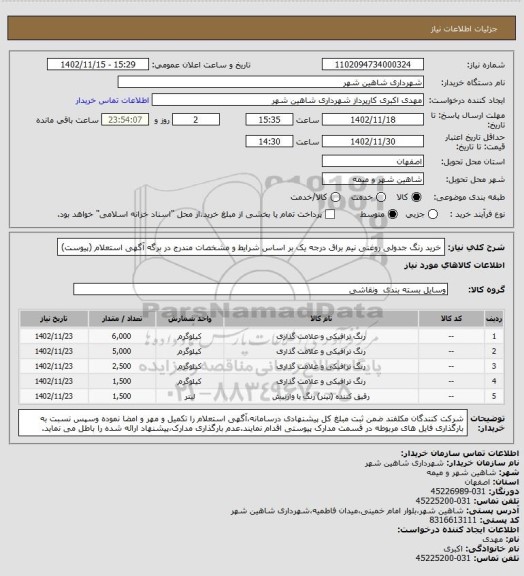Toggle the اسناد خزانه اسلامی payment checkbox
The height and width of the screenshot is (576, 524).
330,214
